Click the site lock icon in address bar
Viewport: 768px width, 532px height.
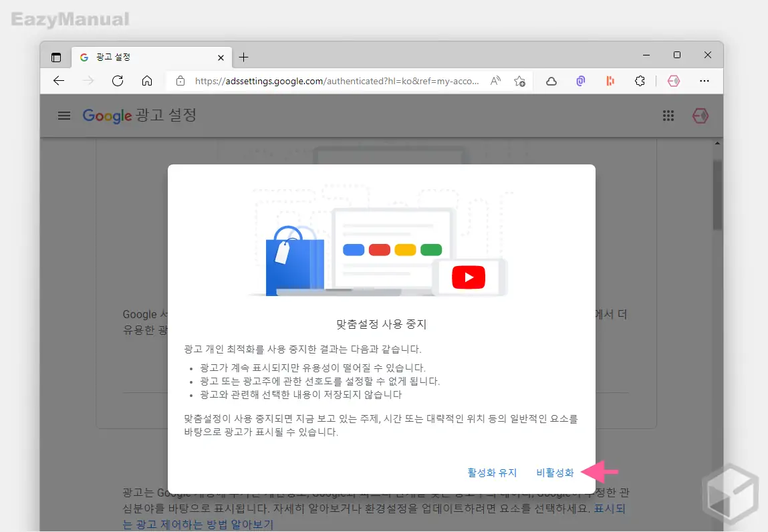pyautogui.click(x=180, y=81)
